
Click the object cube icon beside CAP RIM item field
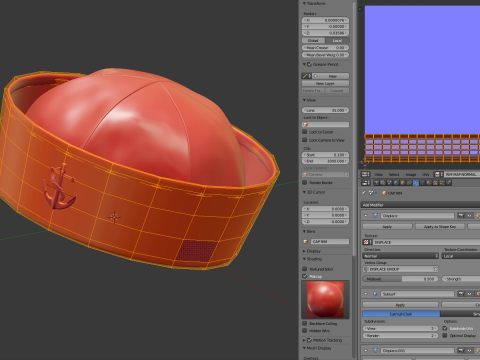tap(305, 241)
